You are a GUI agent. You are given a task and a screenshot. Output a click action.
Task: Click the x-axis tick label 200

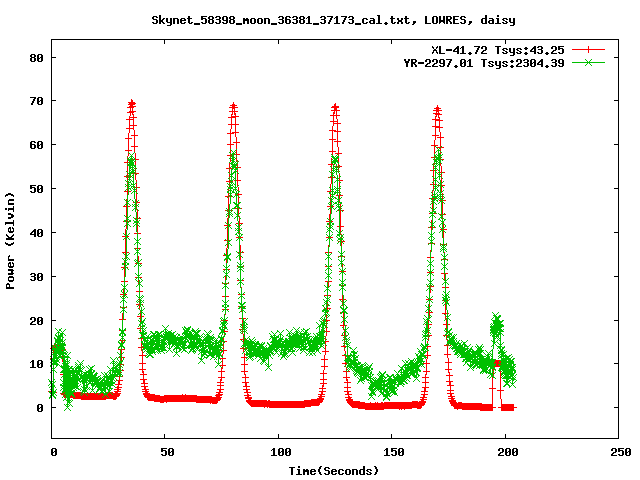(507, 452)
